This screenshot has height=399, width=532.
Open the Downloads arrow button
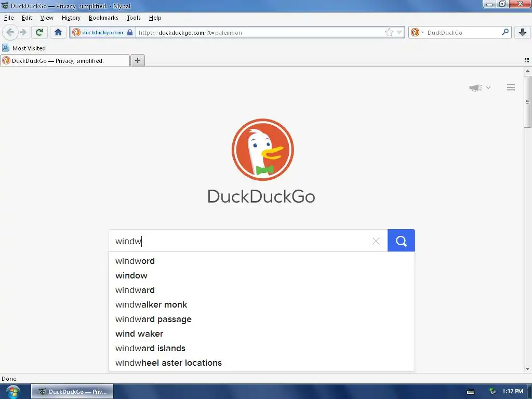click(x=523, y=32)
